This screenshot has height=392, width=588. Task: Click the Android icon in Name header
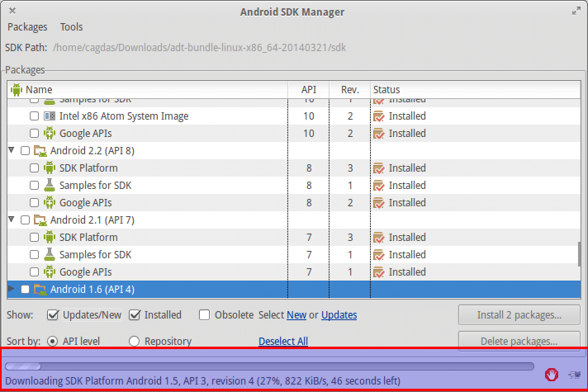click(17, 90)
